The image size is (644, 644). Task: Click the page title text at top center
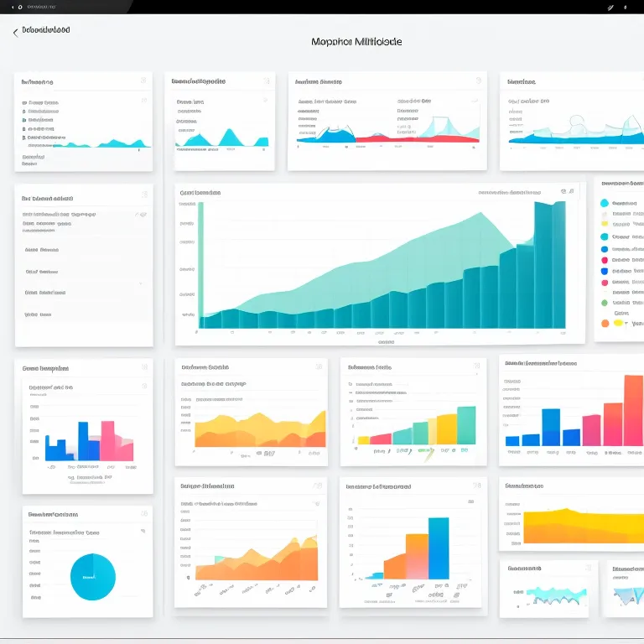tap(356, 41)
